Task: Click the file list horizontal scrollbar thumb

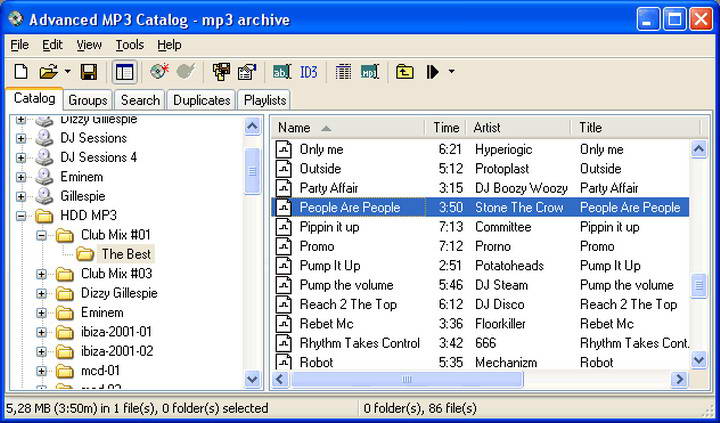Action: pos(407,379)
